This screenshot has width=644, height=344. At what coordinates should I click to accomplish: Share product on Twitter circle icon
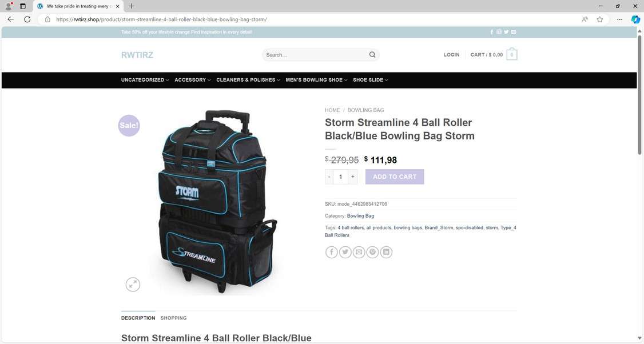coord(345,252)
